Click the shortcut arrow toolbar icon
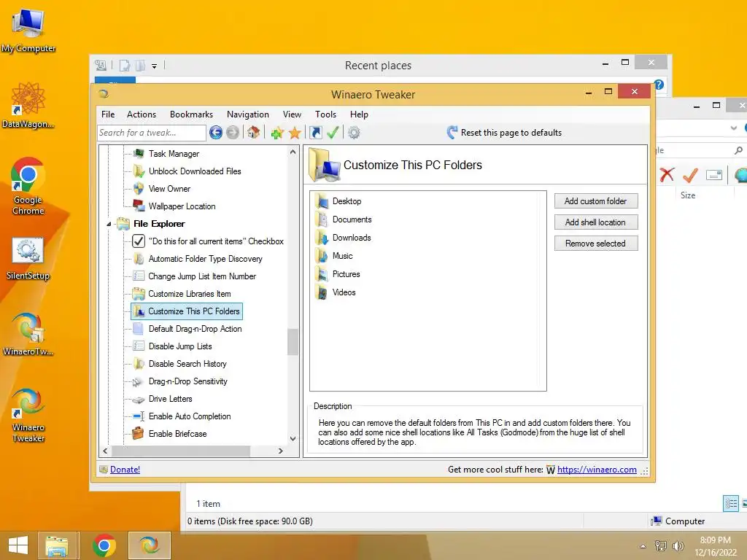This screenshot has width=747, height=560. 316,133
